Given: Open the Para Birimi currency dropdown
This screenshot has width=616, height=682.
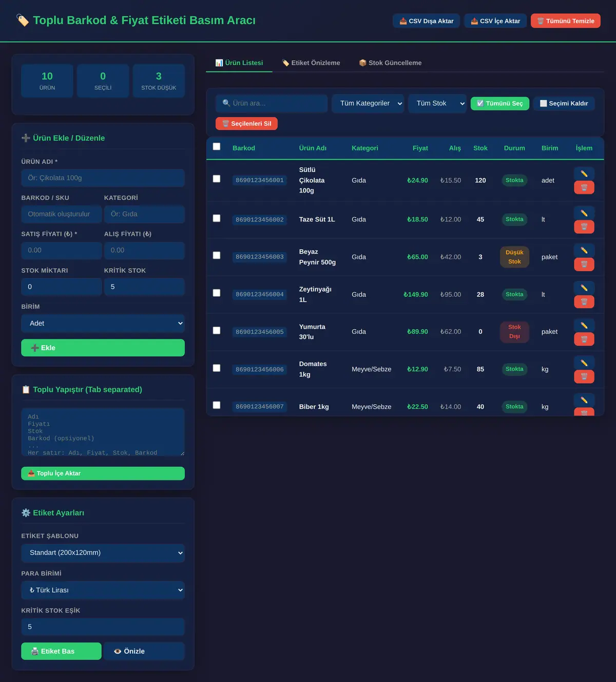Looking at the screenshot, I should click(x=103, y=590).
